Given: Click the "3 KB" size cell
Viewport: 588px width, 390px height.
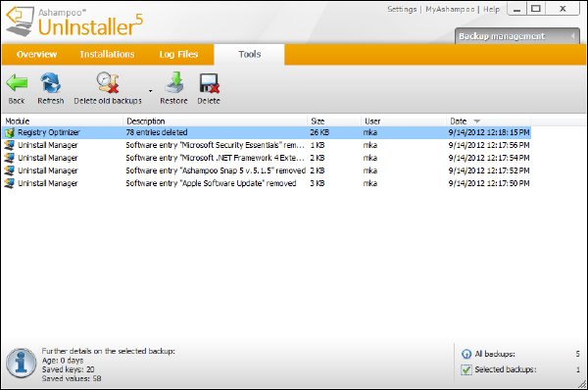Looking at the screenshot, I should 318,183.
